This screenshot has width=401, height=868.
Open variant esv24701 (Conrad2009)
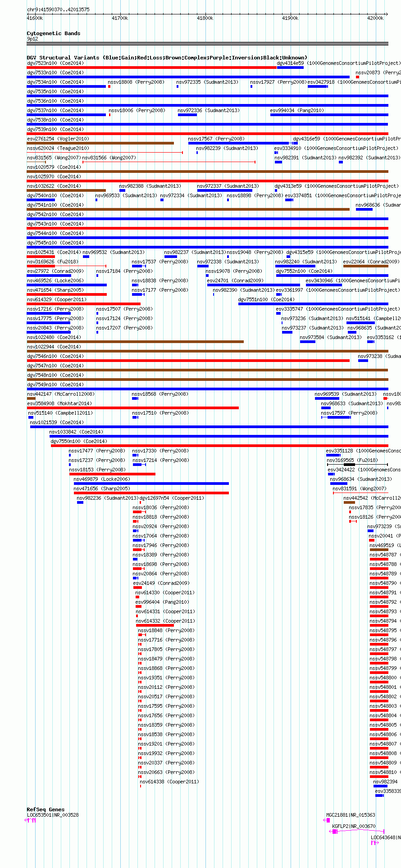click(x=235, y=280)
